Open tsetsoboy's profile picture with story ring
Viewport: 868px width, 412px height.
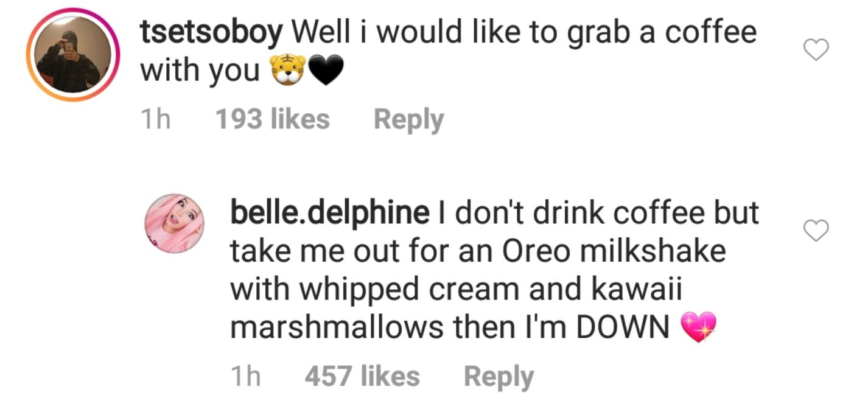point(72,55)
